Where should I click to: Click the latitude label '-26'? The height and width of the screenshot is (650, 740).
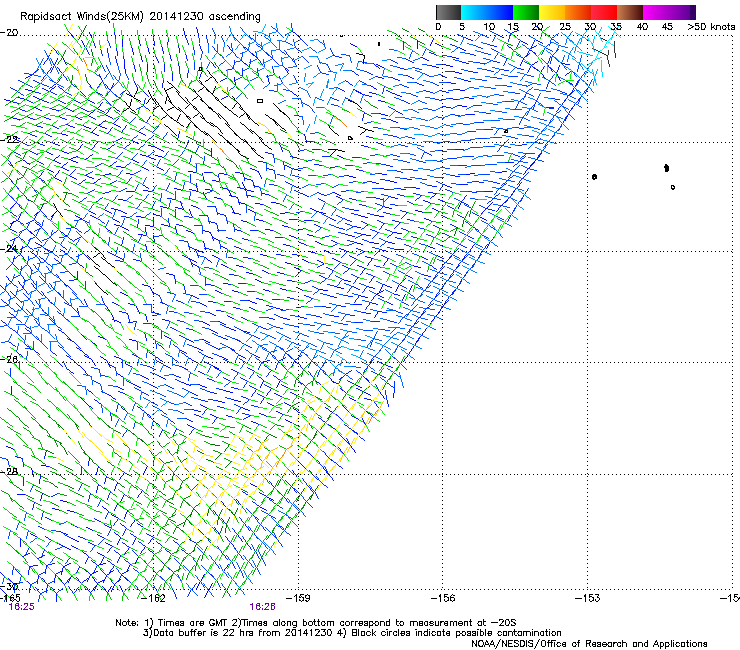coord(9,359)
